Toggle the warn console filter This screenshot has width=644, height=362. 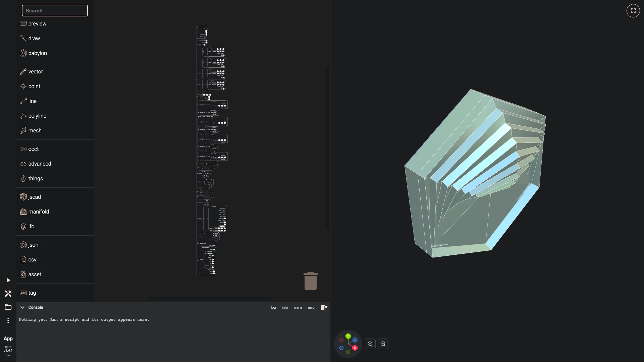pyautogui.click(x=298, y=307)
